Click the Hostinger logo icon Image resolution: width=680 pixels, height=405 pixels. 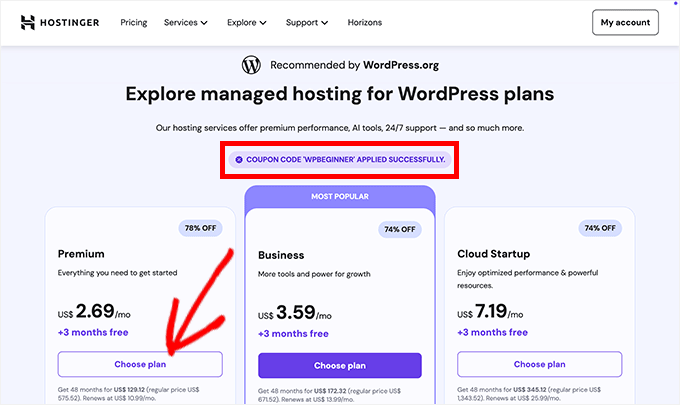click(27, 22)
